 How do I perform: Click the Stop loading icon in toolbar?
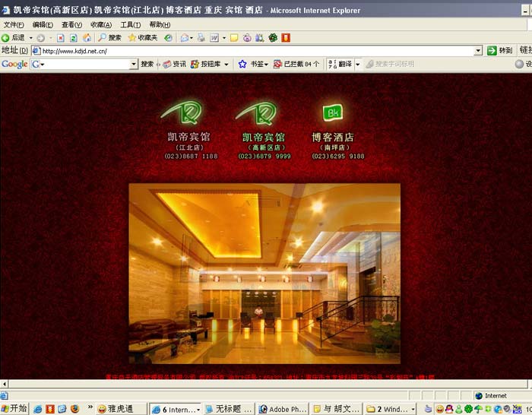click(61, 37)
